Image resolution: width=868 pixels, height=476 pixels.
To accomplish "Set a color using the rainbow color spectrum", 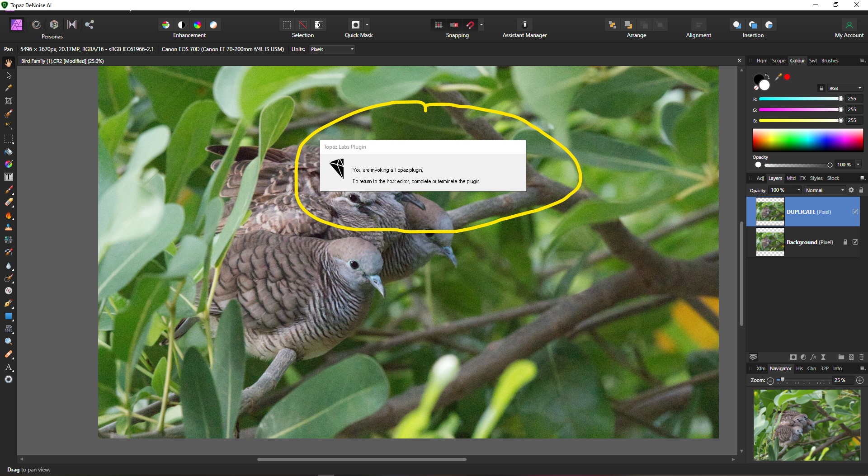I will coord(807,140).
